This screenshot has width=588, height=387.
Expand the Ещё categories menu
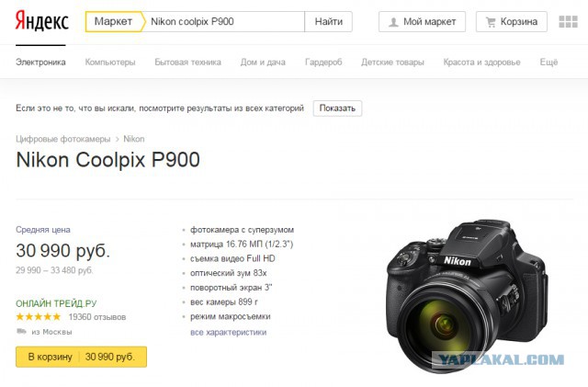(548, 63)
